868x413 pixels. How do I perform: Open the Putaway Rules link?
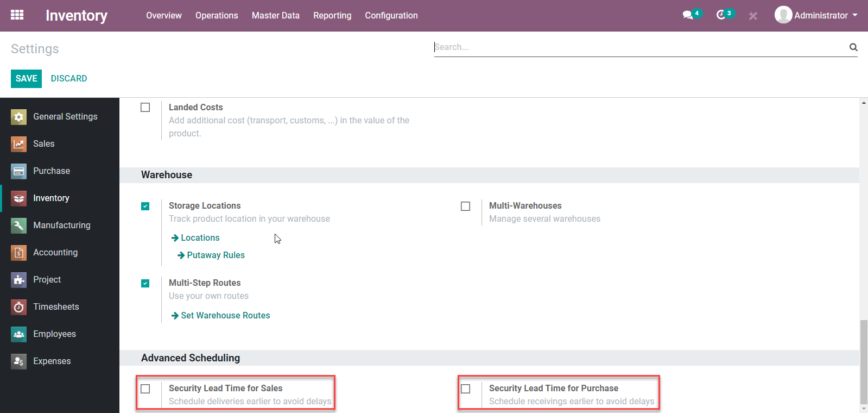[x=216, y=255]
